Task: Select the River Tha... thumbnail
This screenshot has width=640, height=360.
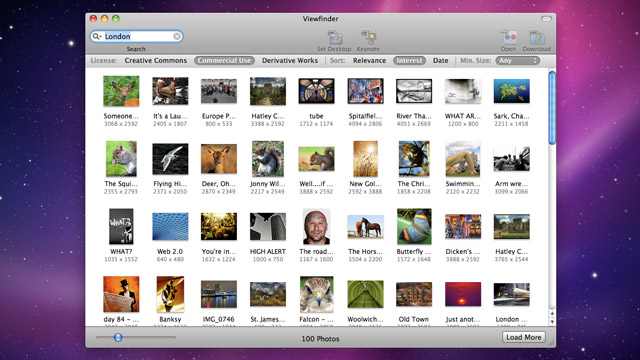Action: point(414,91)
